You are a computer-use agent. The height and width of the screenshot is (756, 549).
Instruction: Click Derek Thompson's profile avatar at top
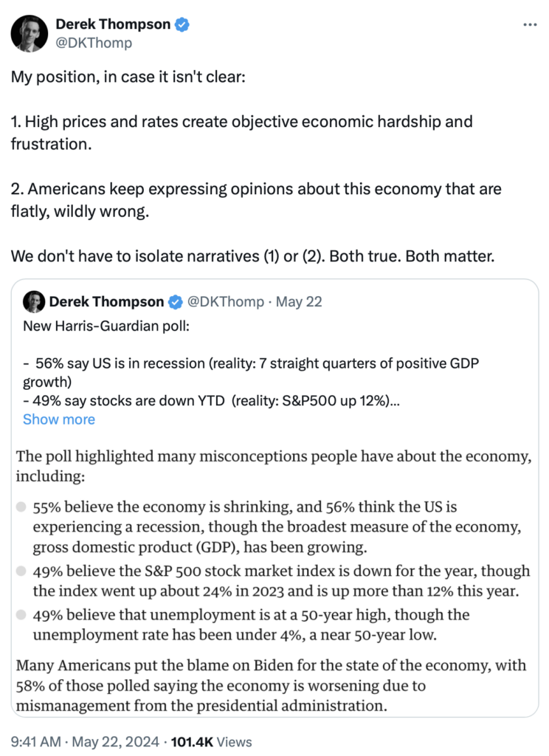tap(30, 34)
